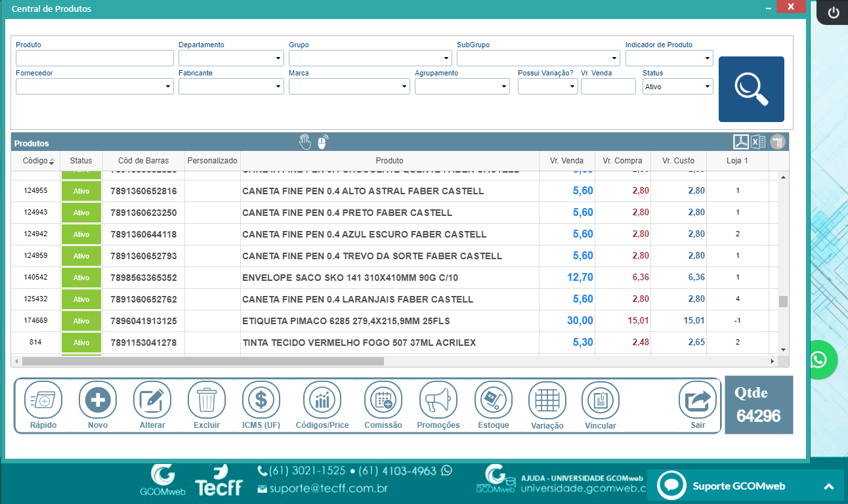Click the mouse icon in Produtos header
Screen dimensions: 848x504
322,142
